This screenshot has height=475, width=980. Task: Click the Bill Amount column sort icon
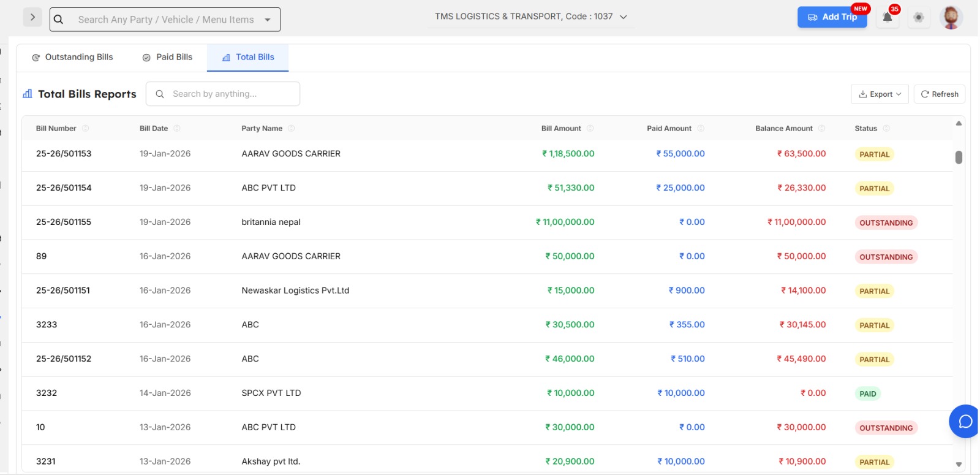(590, 129)
